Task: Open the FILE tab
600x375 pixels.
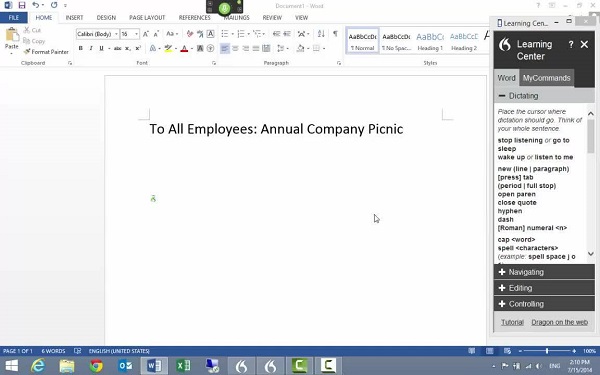Action: pyautogui.click(x=14, y=18)
